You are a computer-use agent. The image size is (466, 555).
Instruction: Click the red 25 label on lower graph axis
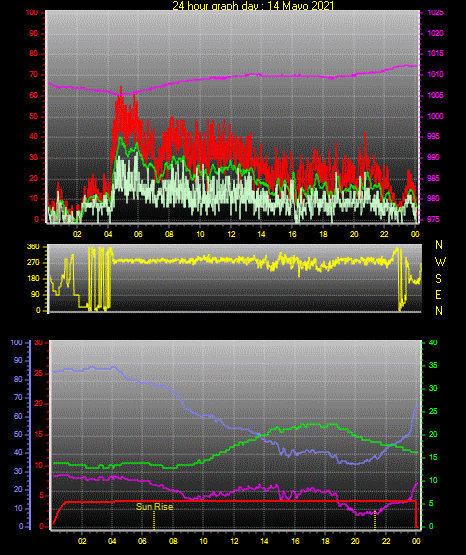coord(39,373)
